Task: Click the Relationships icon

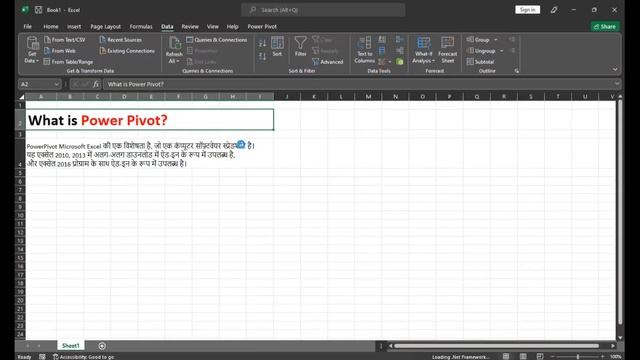Action: (400, 51)
